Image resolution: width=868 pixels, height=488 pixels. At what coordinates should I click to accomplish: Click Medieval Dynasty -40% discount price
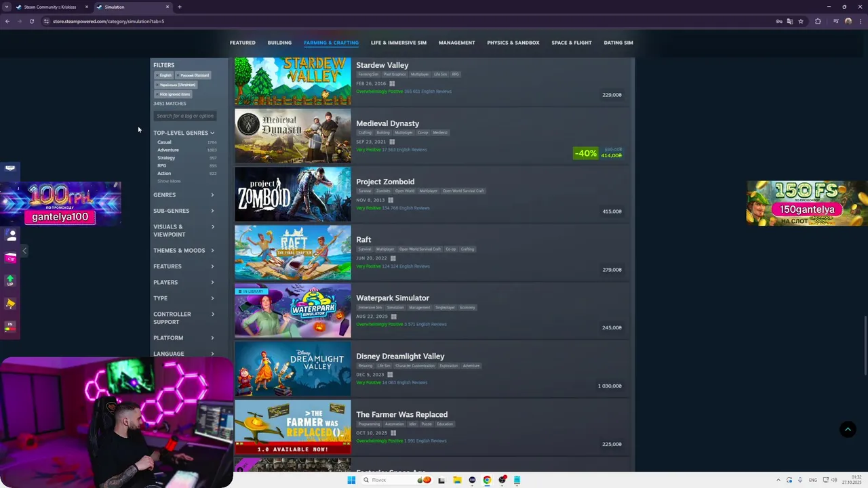click(x=598, y=153)
